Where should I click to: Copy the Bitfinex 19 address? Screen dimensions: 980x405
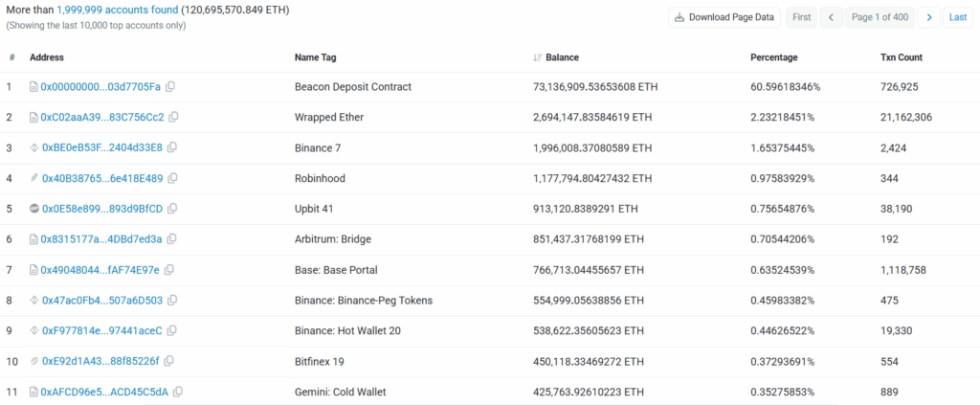coord(169,361)
